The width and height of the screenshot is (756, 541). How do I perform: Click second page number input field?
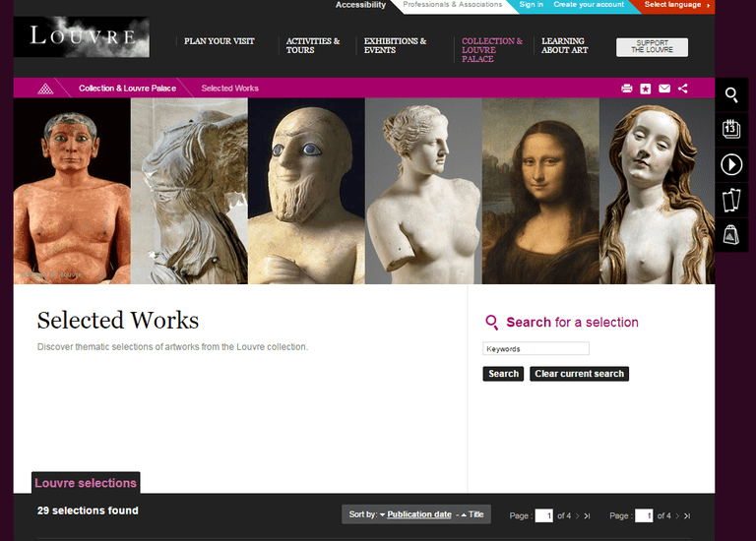pos(644,515)
